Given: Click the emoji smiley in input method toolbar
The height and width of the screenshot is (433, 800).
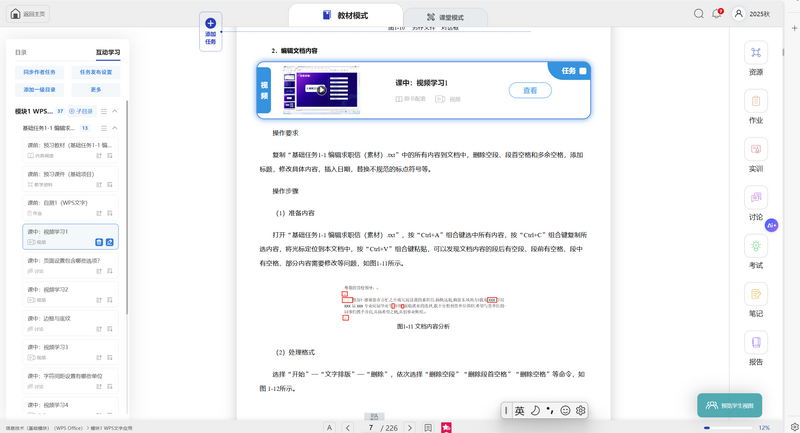Looking at the screenshot, I should 565,411.
